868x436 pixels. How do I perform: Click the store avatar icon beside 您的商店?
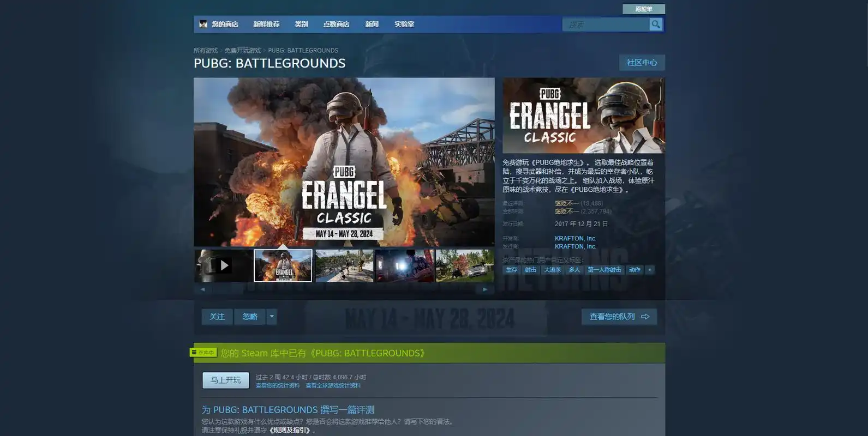[203, 24]
